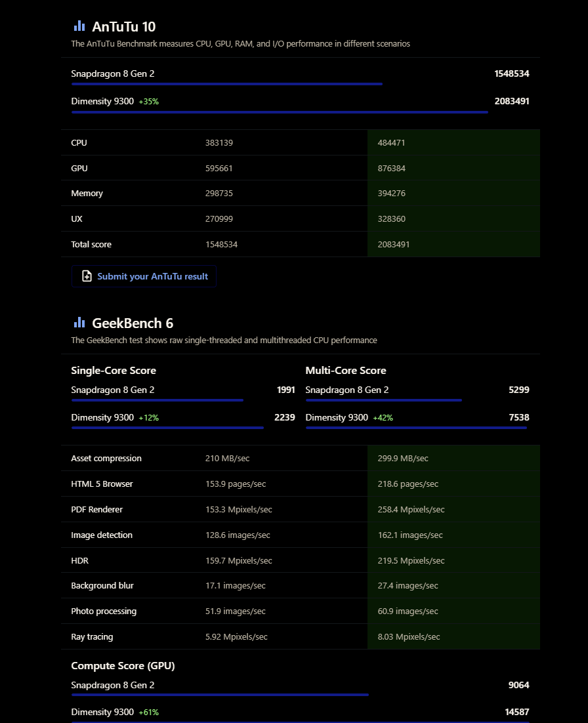Select AnTuTu Dimensity 9300 score 2083491 in bold
The width and height of the screenshot is (588, 723).
point(512,101)
